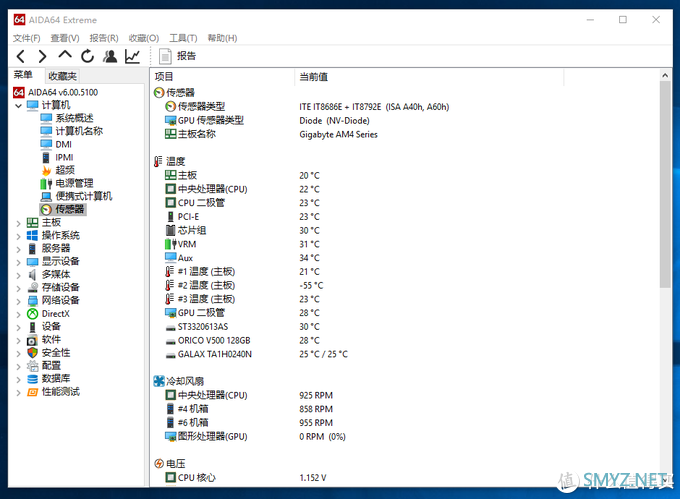
Task: Click the 当前值 column header
Action: 429,77
